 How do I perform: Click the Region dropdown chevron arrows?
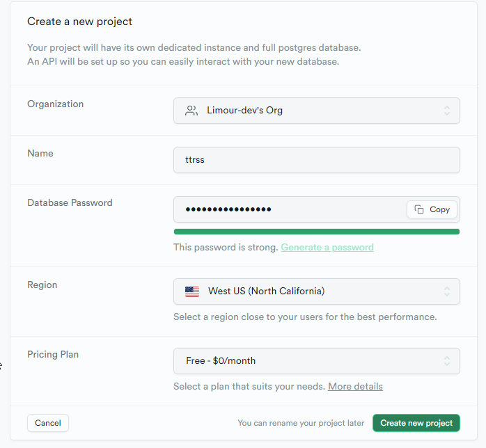tap(446, 291)
